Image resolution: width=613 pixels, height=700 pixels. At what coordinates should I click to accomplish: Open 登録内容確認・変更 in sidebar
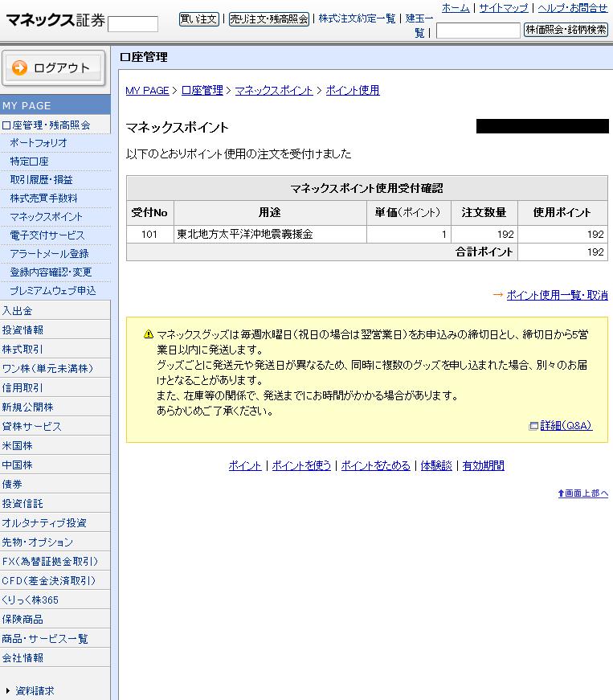[x=55, y=272]
